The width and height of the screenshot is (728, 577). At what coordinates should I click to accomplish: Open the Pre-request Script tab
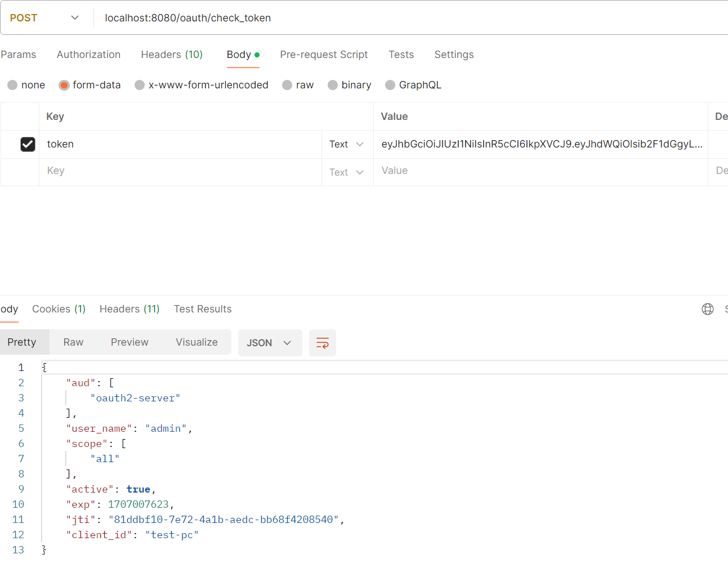pos(324,55)
